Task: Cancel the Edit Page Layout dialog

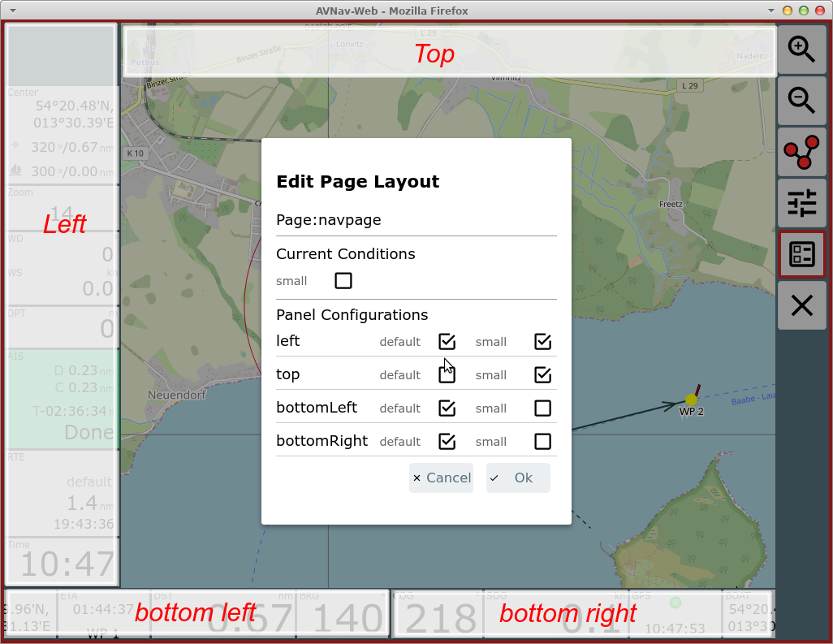Action: [x=441, y=478]
